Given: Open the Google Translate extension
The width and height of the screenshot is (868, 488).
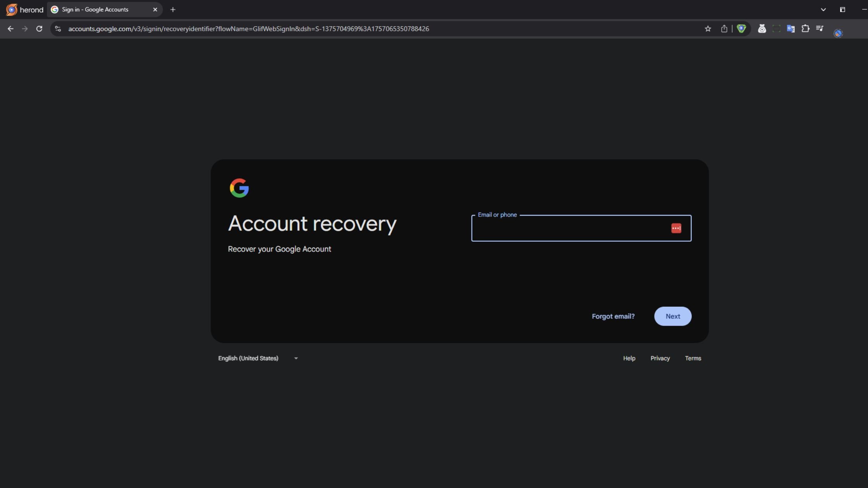Looking at the screenshot, I should 791,29.
